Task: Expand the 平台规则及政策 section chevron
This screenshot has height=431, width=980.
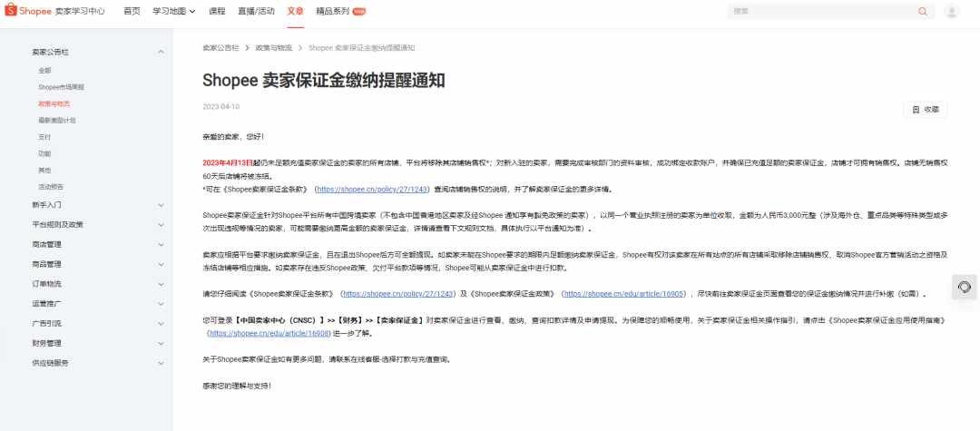Action: tap(161, 224)
